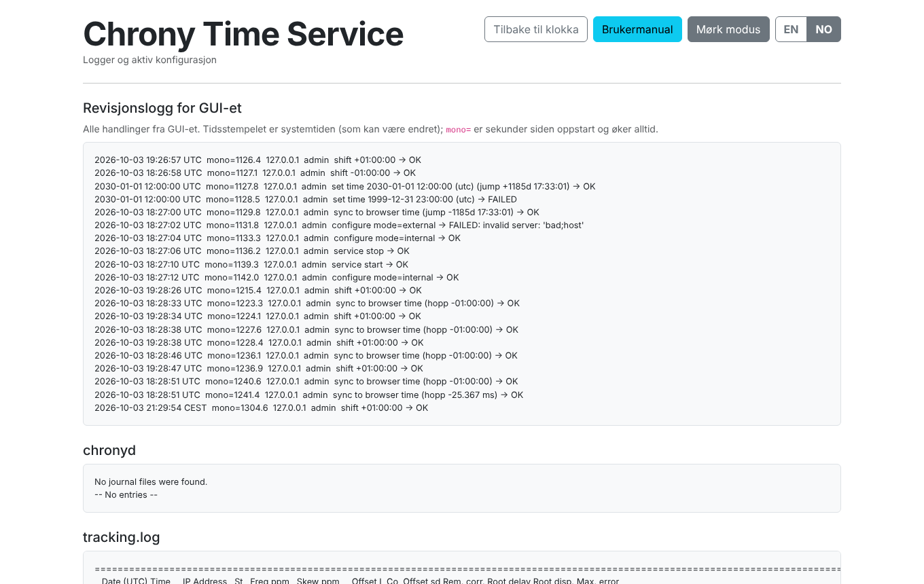Screen dimensions: 924x584
Task: Select the service start log entry
Action: coord(251,265)
